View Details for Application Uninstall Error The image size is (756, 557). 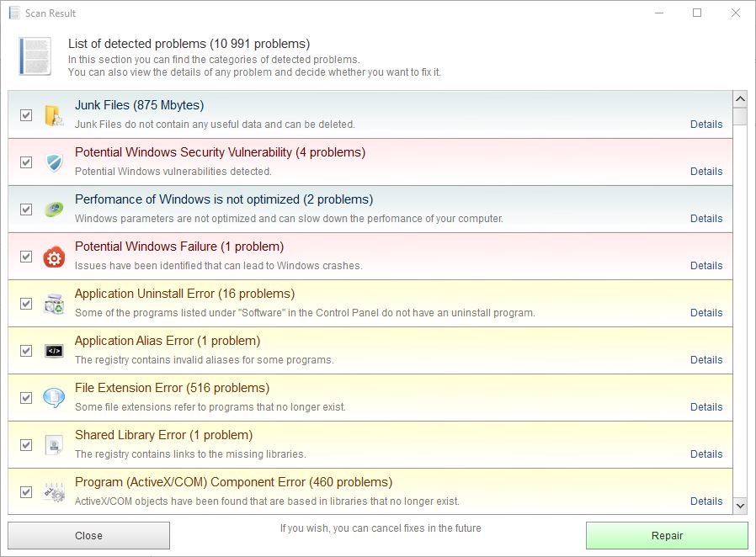[x=705, y=313]
